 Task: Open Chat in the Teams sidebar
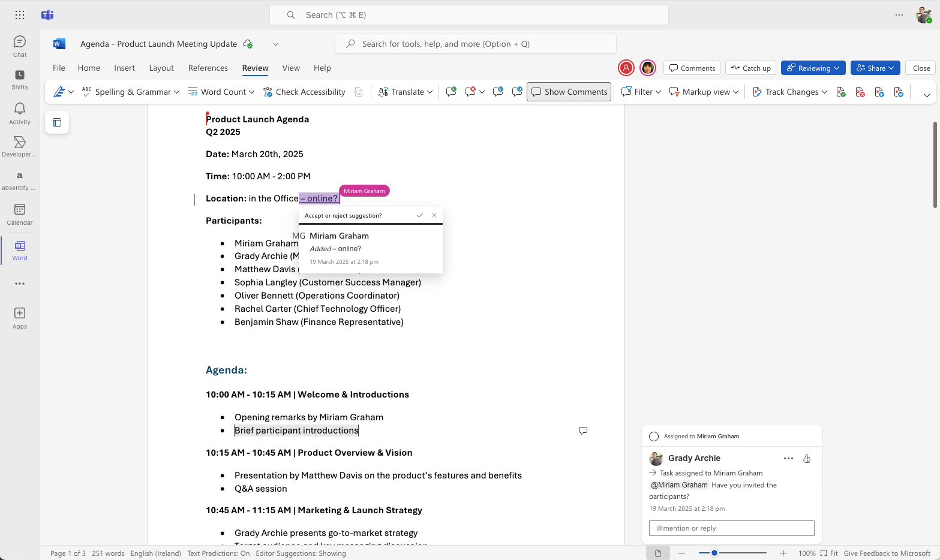coord(20,46)
